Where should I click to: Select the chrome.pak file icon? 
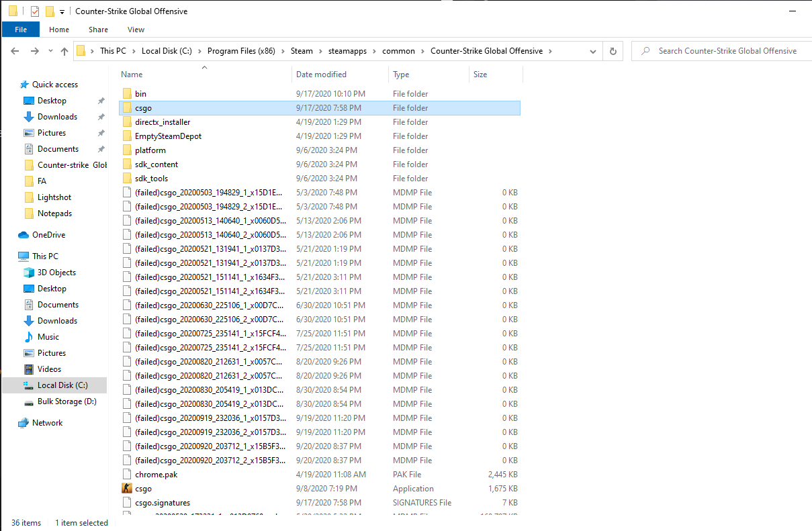point(127,475)
